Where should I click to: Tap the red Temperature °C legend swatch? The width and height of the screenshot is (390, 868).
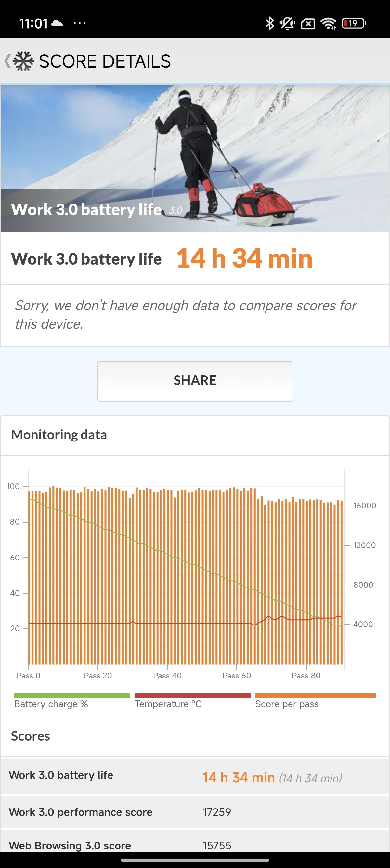pyautogui.click(x=192, y=695)
